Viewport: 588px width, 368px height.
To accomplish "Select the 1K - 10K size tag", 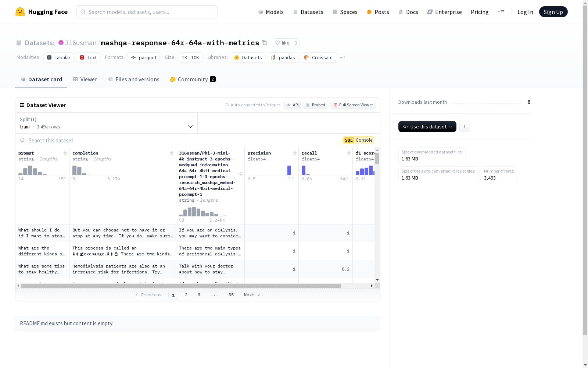I will click(x=190, y=57).
